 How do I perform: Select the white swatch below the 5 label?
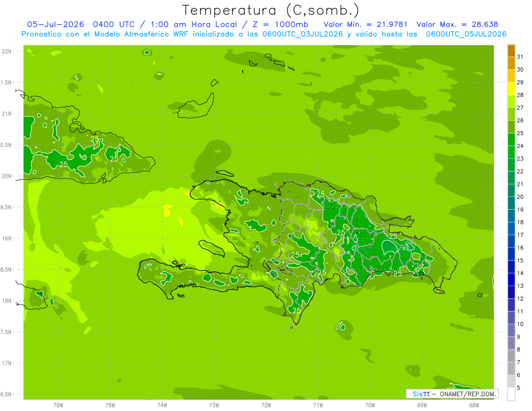coord(511,394)
